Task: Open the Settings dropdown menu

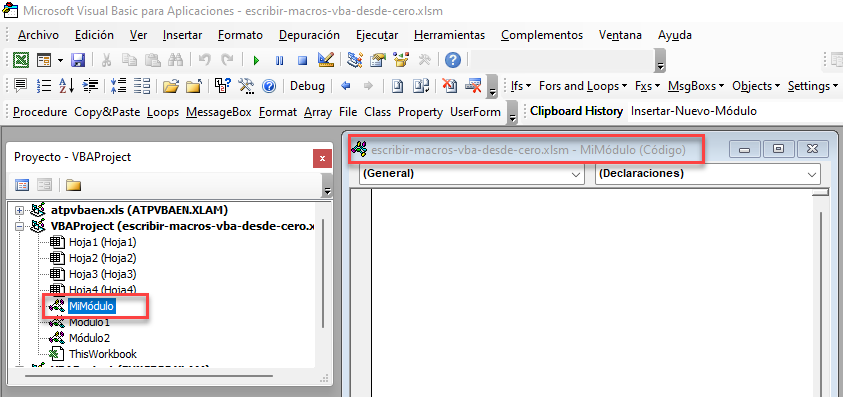Action: point(812,86)
